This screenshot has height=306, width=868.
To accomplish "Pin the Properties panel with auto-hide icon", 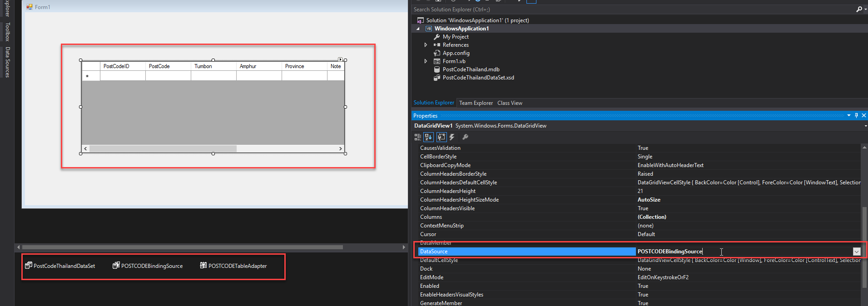I will coord(856,116).
